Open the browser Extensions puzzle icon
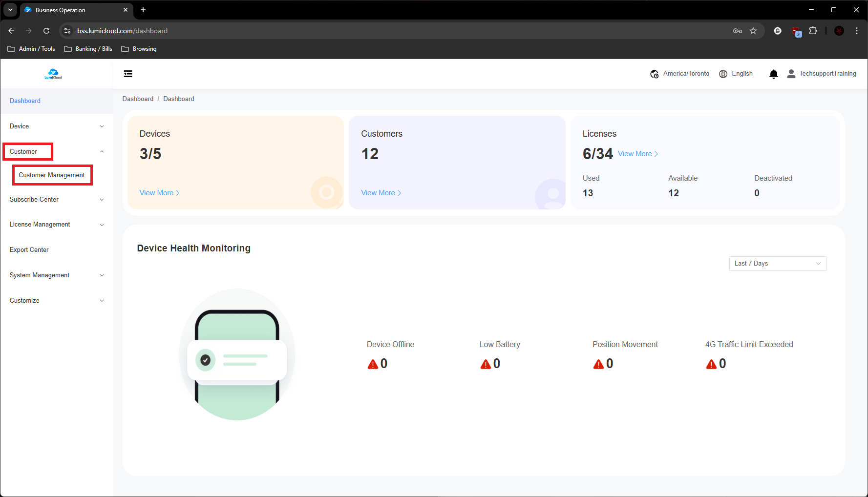Image resolution: width=868 pixels, height=497 pixels. 813,31
